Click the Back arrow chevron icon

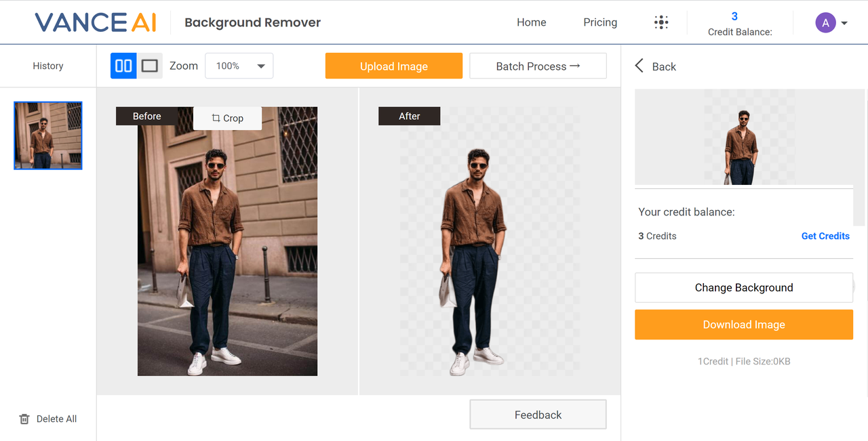coord(639,66)
